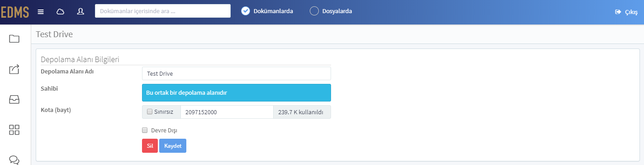Tick the Devre Dışı checkbox
The height and width of the screenshot is (165, 644).
tap(145, 130)
